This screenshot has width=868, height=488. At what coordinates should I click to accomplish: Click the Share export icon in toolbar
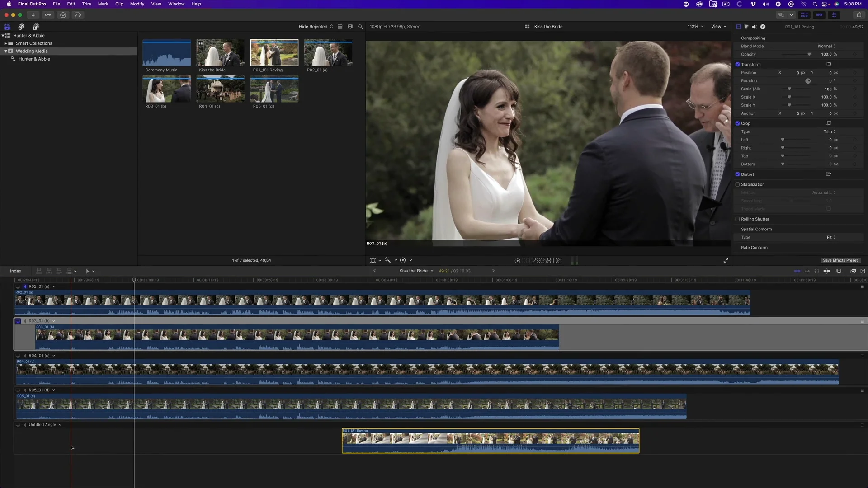coord(859,15)
